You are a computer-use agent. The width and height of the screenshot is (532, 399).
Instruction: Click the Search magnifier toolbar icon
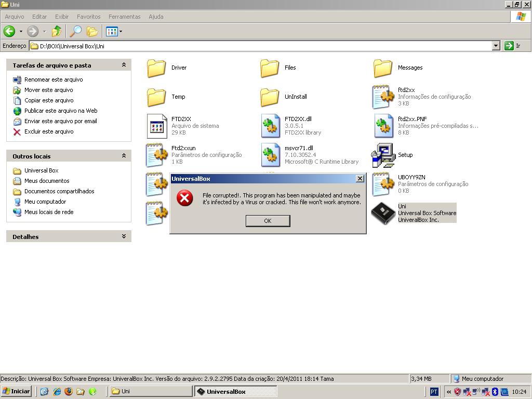76,31
